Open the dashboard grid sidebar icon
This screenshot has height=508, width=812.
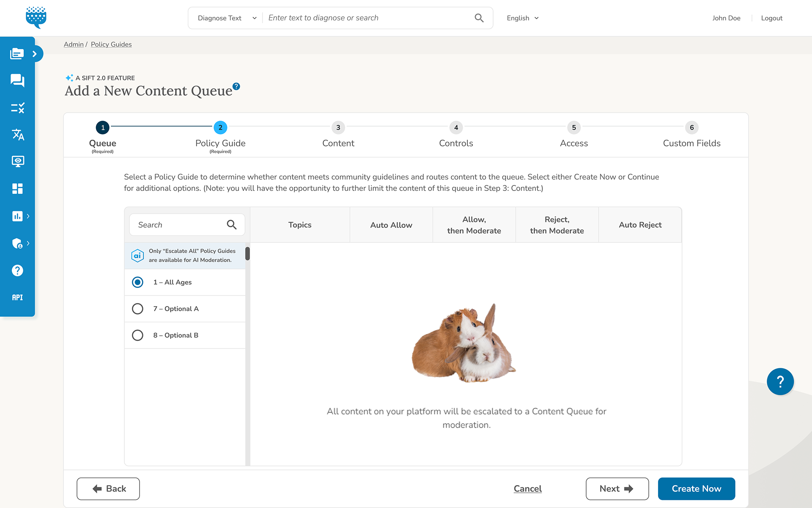click(17, 189)
